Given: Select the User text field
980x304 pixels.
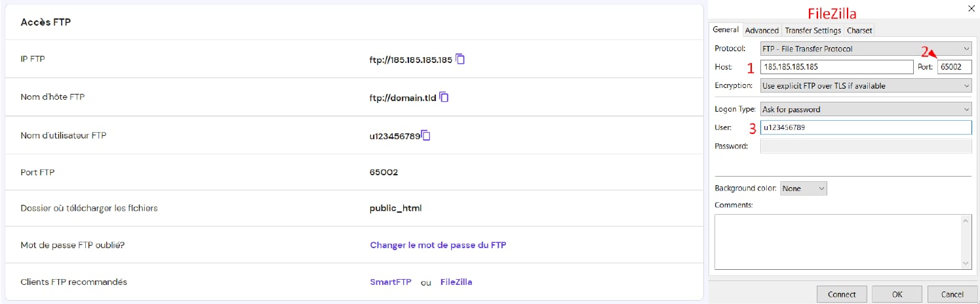Looking at the screenshot, I should click(865, 128).
